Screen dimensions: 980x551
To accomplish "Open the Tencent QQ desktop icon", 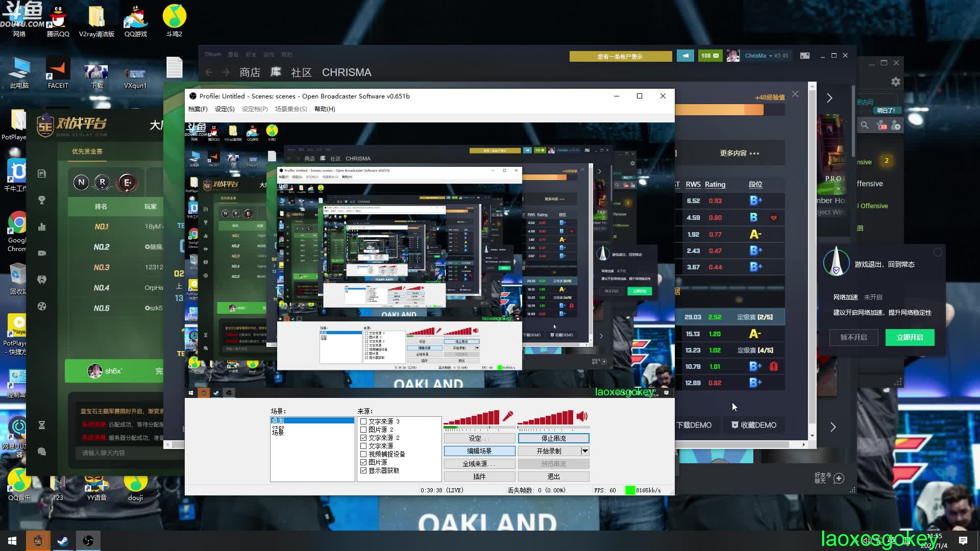I will (x=58, y=21).
